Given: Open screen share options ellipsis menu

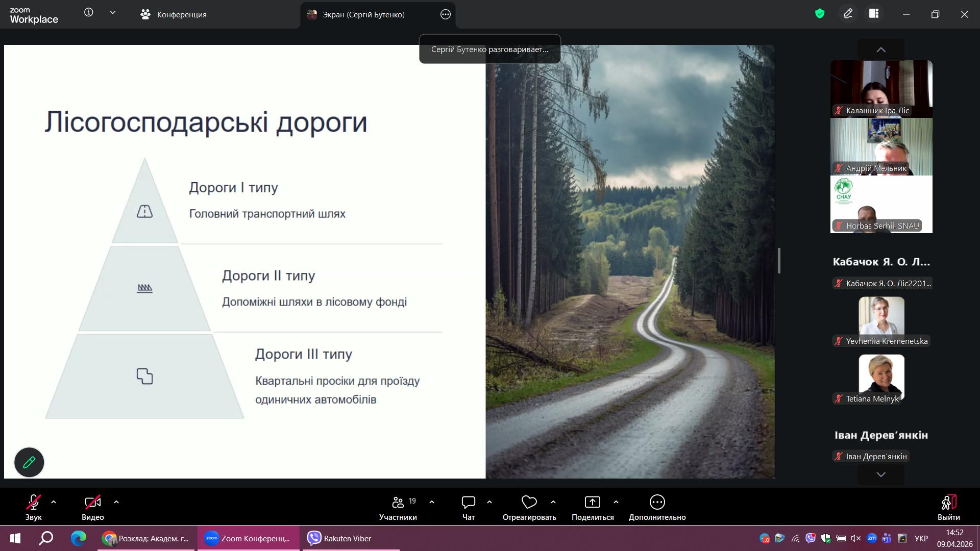Looking at the screenshot, I should pos(446,15).
